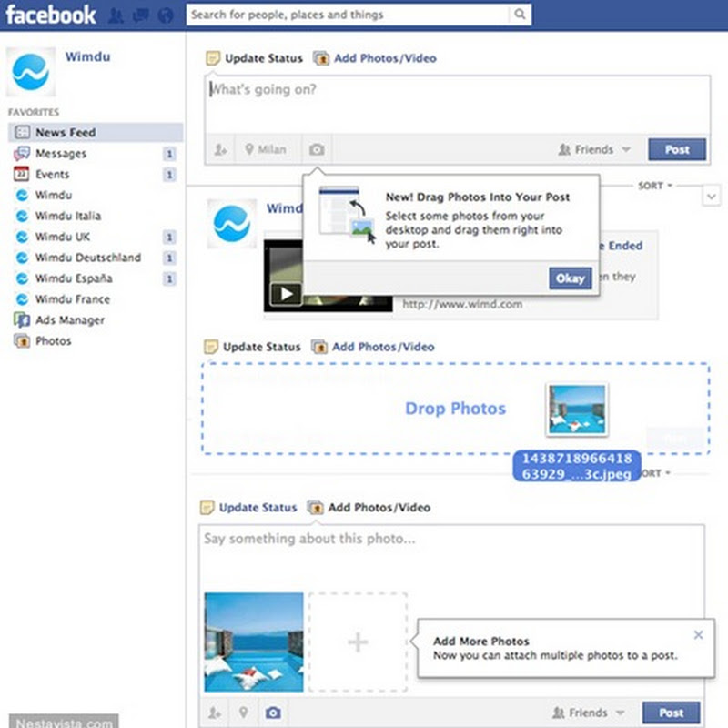The width and height of the screenshot is (728, 728).
Task: Select top Update Status tab
Action: click(x=255, y=58)
